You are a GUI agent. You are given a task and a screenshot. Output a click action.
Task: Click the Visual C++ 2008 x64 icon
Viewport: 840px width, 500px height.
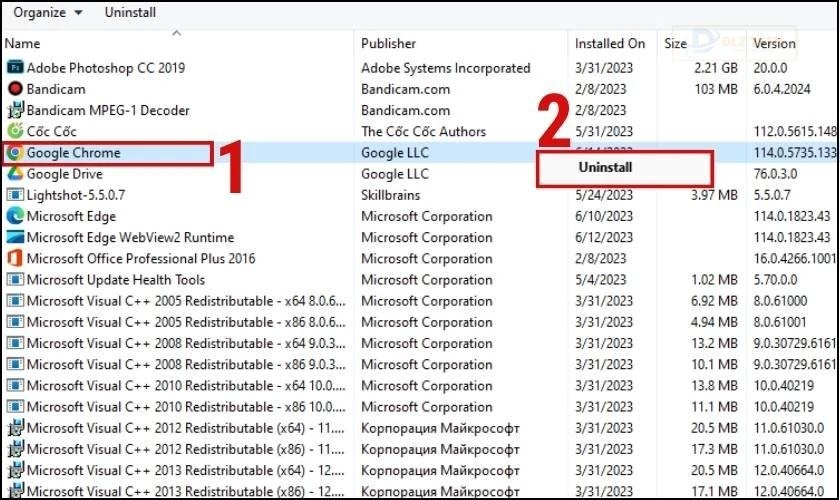click(x=15, y=343)
